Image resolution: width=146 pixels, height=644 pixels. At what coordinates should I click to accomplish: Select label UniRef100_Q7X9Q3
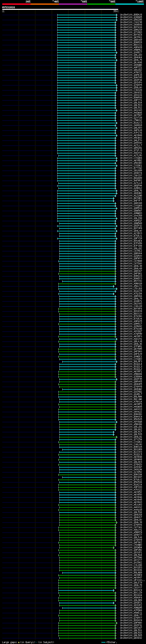coord(131,32)
